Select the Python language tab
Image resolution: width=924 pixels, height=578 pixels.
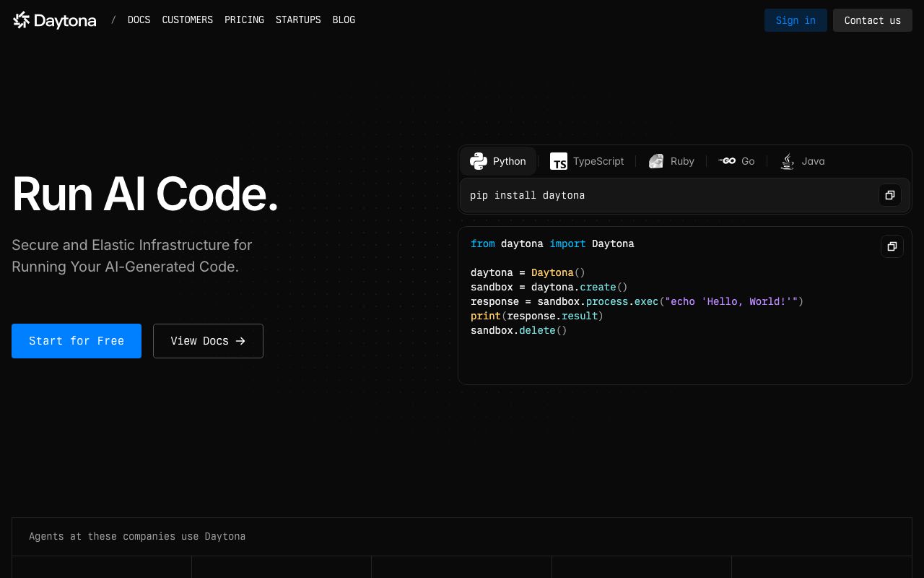point(498,161)
